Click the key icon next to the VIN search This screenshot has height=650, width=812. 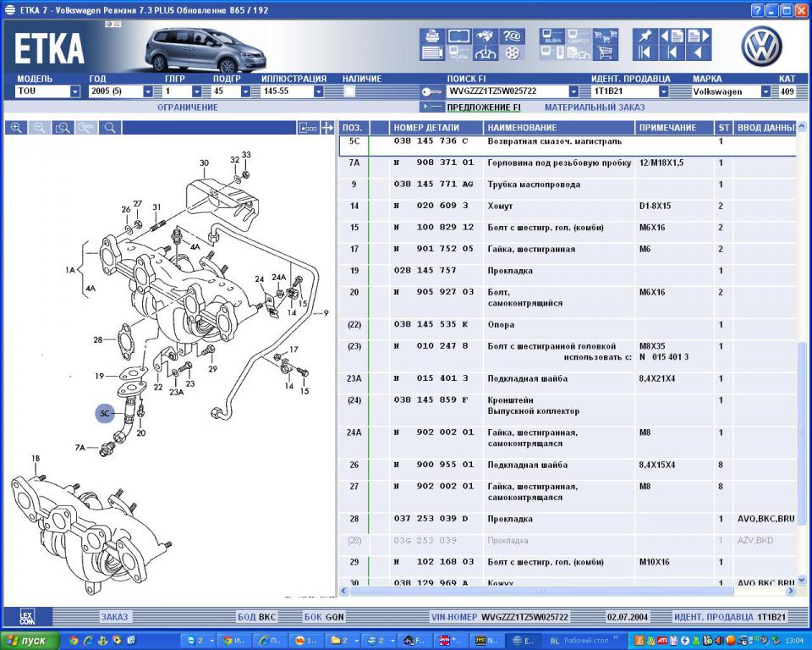431,91
